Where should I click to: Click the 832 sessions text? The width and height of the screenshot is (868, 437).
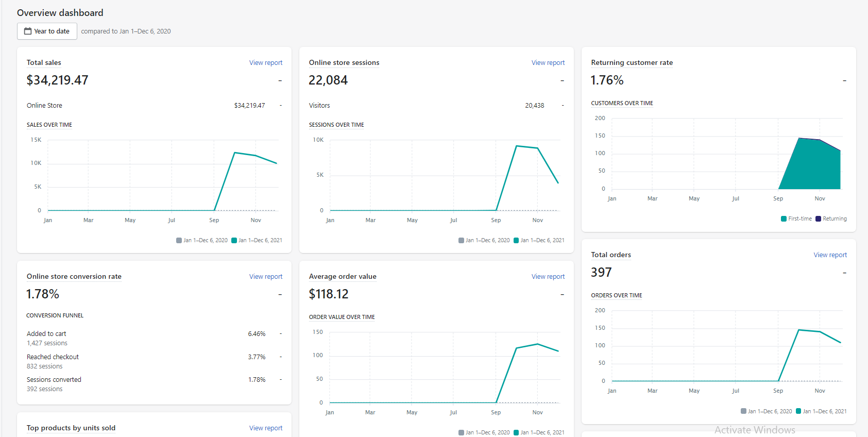coord(44,366)
